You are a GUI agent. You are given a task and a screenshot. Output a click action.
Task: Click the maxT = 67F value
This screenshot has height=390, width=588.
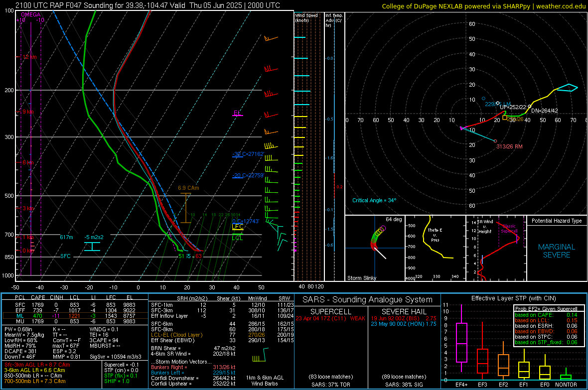66,346
